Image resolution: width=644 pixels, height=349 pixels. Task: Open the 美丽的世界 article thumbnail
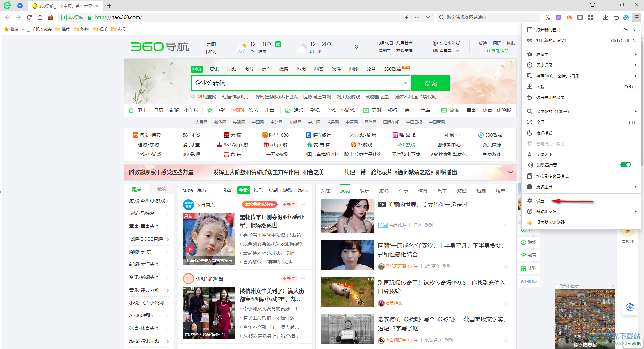[x=347, y=216]
